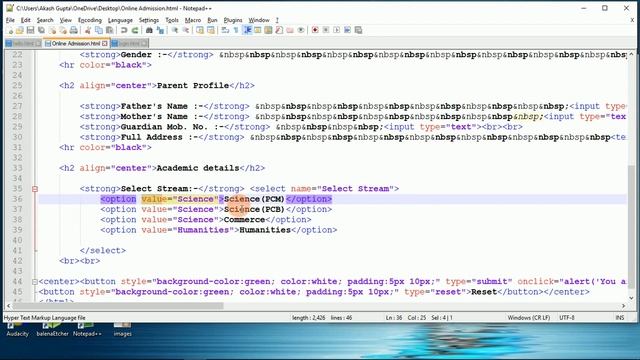Screen dimensions: 640x360
Task: Click Hyper Text Markup Language file status text
Action: (x=44, y=318)
